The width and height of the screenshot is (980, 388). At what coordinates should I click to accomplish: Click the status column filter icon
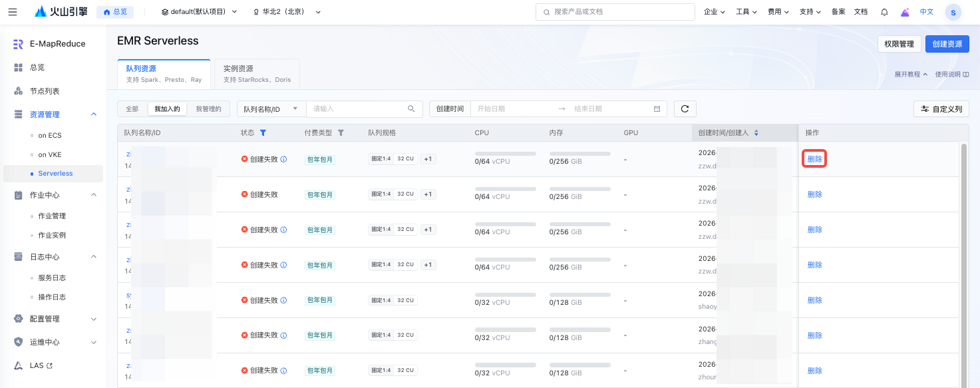coord(263,133)
